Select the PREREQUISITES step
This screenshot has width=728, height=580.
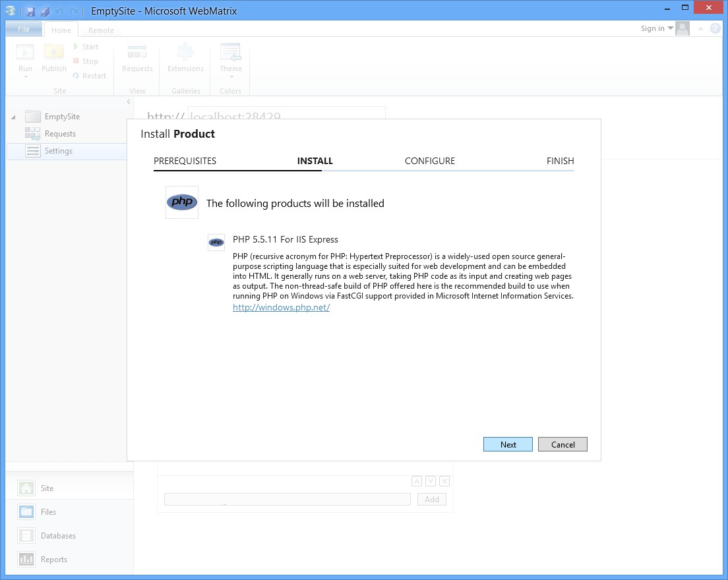(185, 161)
